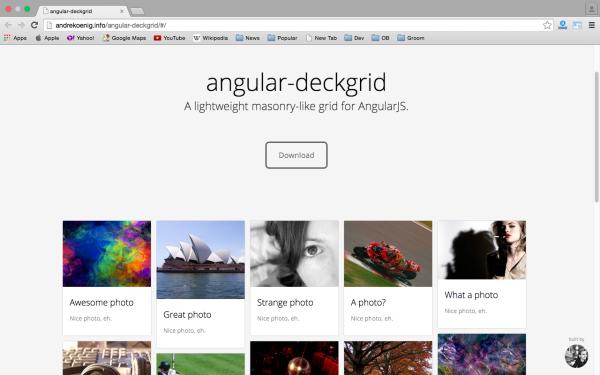Click the Download button

tap(296, 155)
